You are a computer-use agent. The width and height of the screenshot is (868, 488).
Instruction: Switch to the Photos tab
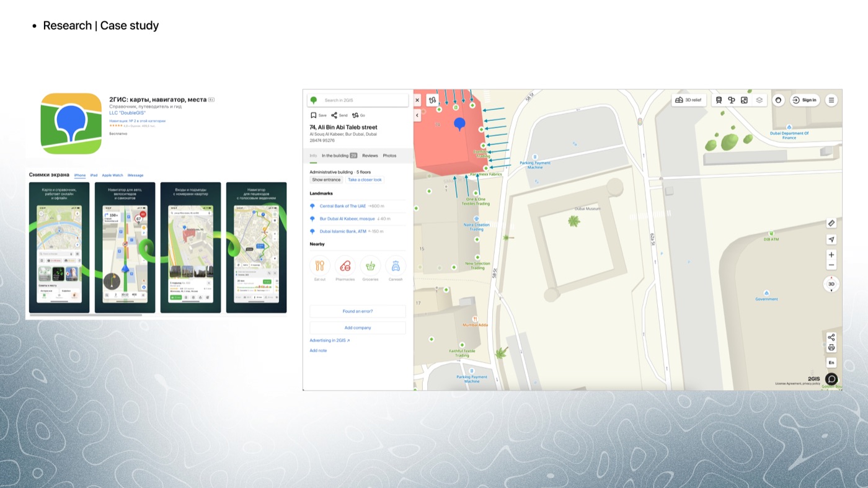389,156
